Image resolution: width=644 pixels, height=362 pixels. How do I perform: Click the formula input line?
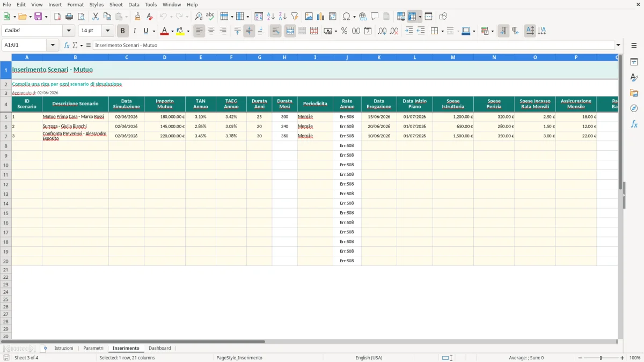coord(354,45)
